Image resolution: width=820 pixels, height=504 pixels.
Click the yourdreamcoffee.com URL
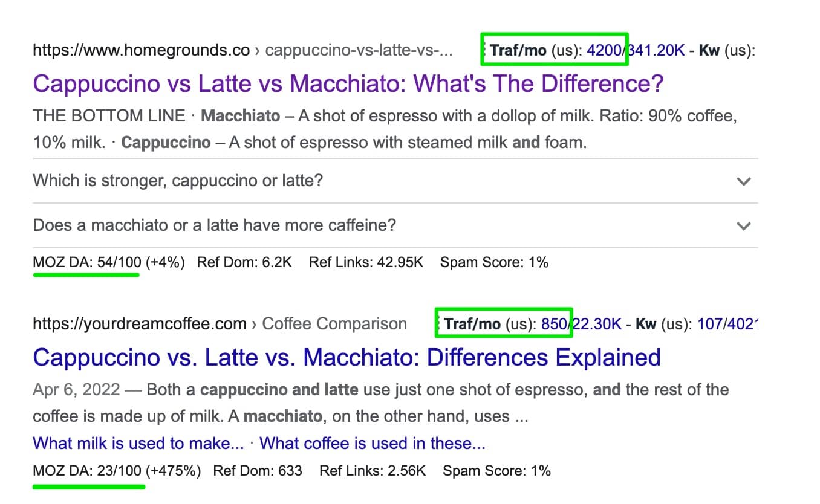140,324
